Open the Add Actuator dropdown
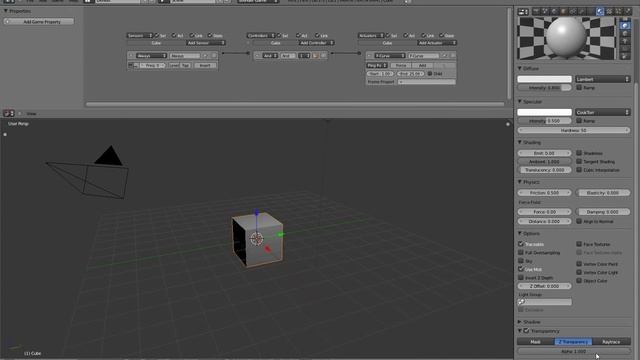Screen dimensions: 640x360 click(437, 43)
